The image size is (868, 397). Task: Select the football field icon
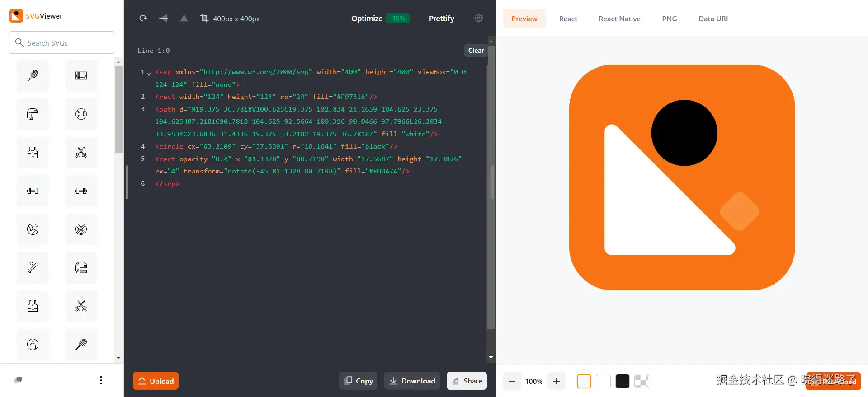pos(81,75)
